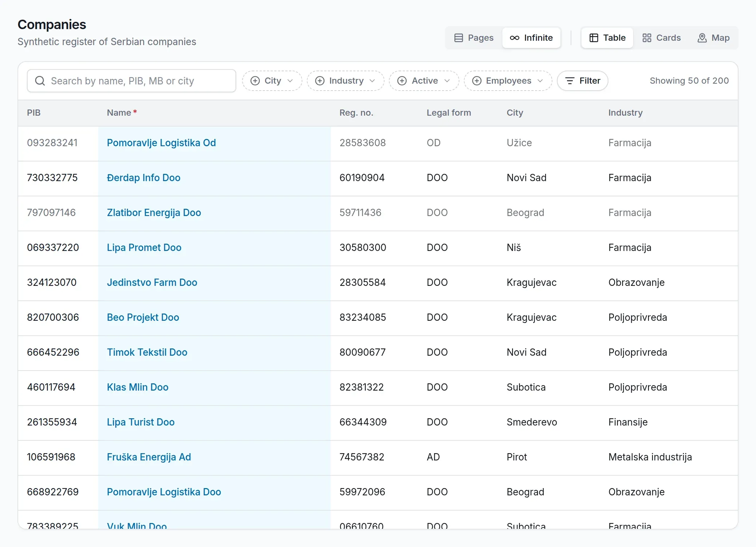
Task: Click city cell Smederevo
Action: (x=532, y=422)
